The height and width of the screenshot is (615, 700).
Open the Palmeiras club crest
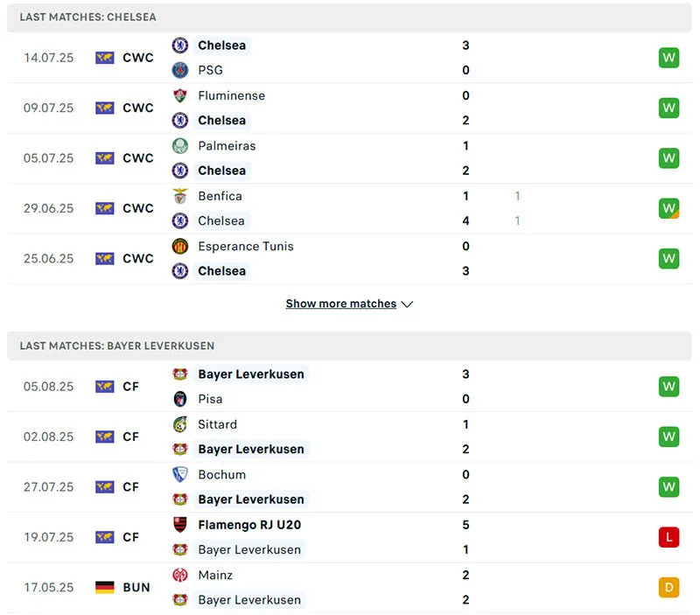(180, 146)
